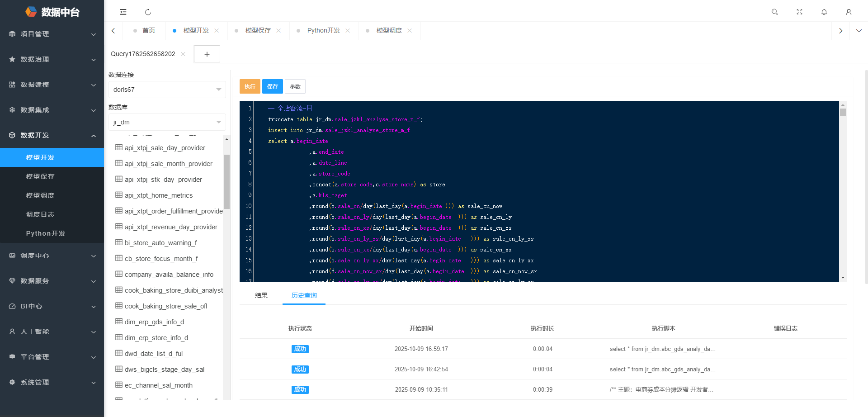Toggle fullscreen mode icon
868x417 pixels.
(x=799, y=12)
